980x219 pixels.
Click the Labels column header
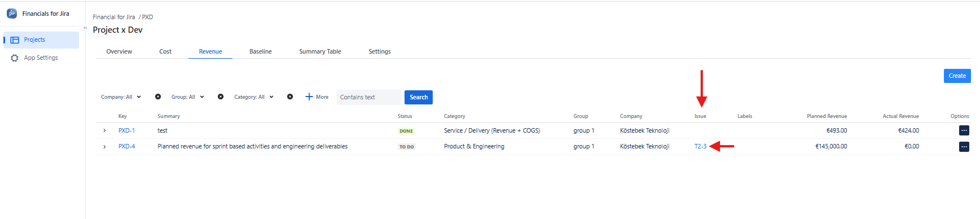coord(745,116)
